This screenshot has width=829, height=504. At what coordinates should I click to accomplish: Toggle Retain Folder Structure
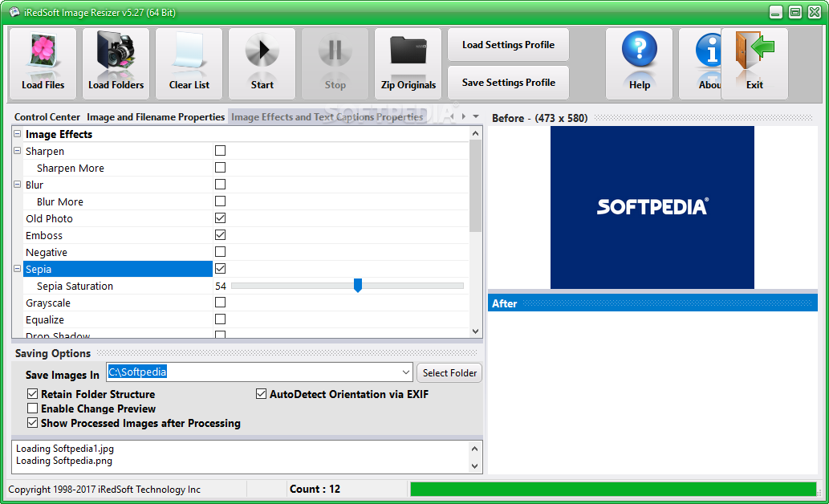33,394
